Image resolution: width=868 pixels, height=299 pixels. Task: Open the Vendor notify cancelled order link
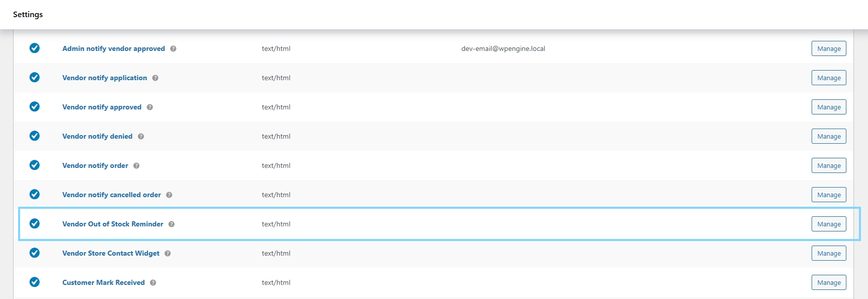[111, 195]
